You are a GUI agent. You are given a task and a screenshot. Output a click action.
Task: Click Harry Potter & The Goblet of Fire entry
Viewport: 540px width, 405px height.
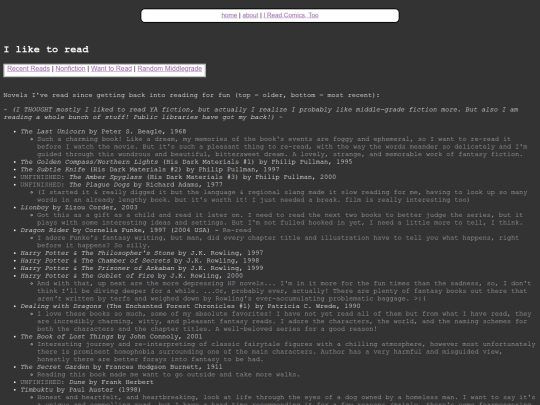click(132, 276)
